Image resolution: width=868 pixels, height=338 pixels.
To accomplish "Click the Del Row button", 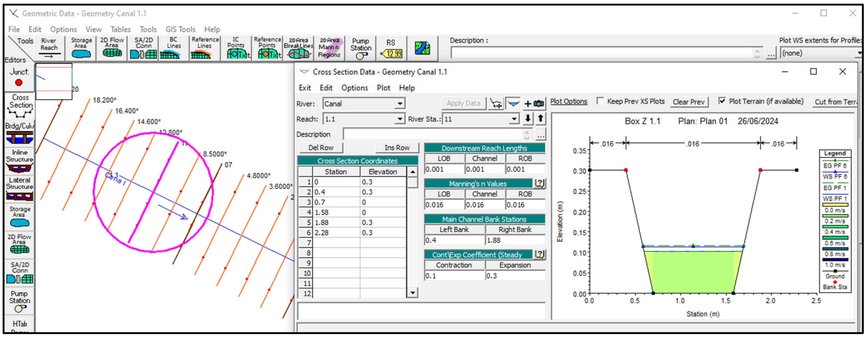I will click(320, 148).
